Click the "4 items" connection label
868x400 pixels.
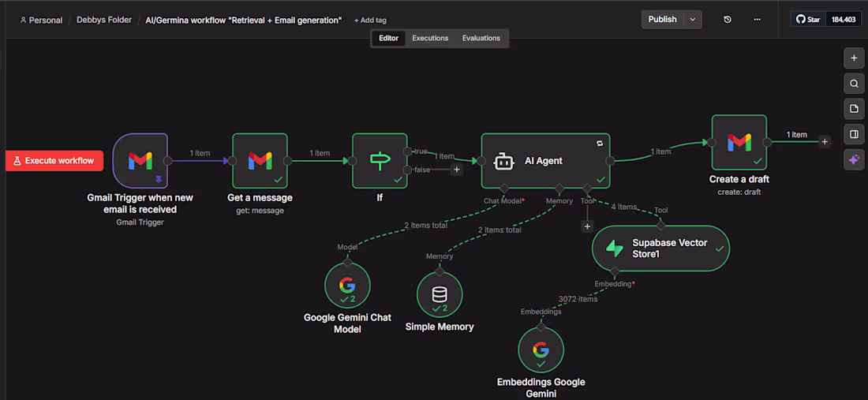pos(624,207)
